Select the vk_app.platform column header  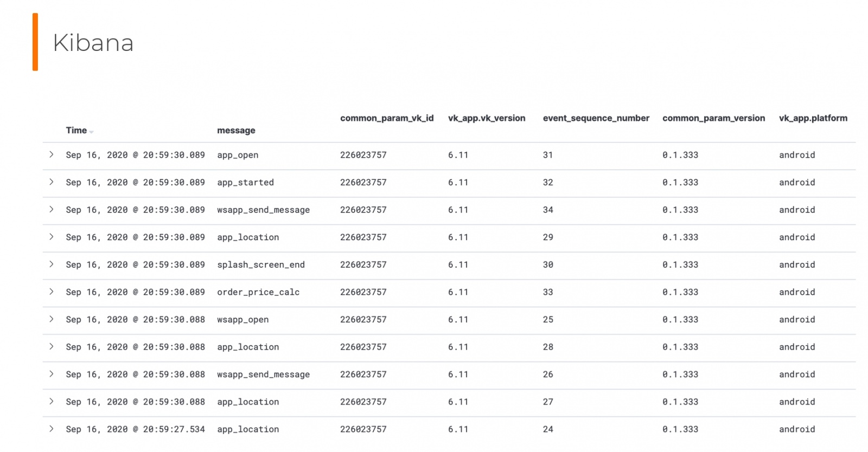[x=813, y=118]
